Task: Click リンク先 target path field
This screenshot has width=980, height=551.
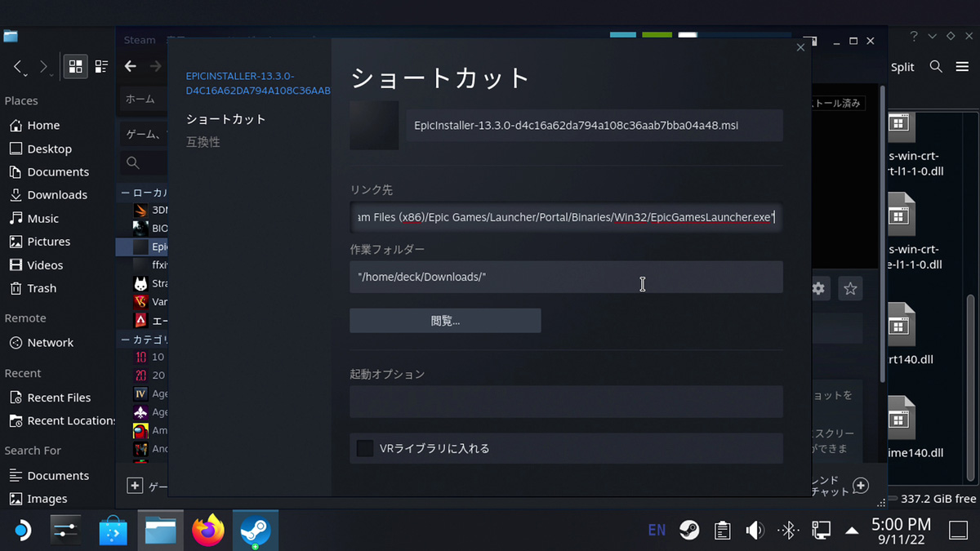Action: pyautogui.click(x=566, y=217)
